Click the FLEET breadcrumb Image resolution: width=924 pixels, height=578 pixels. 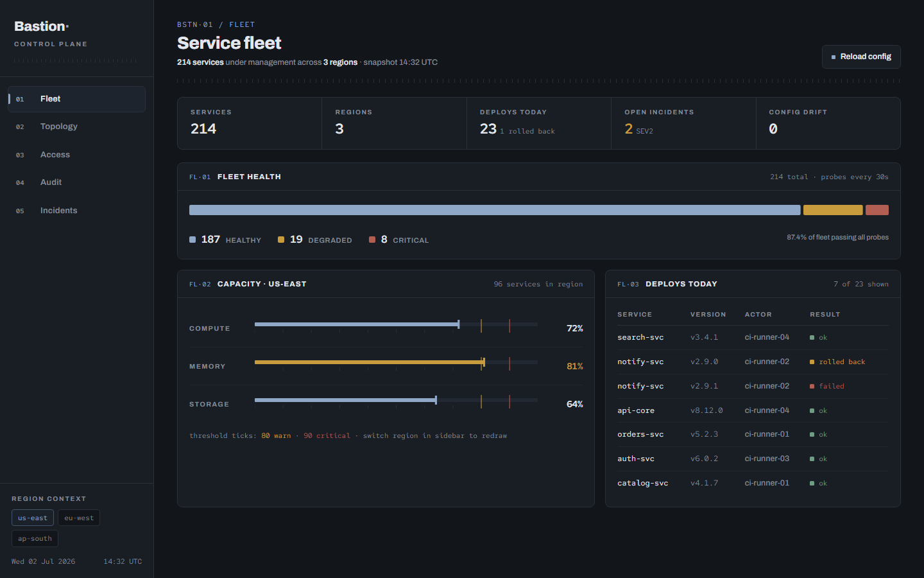click(x=242, y=24)
